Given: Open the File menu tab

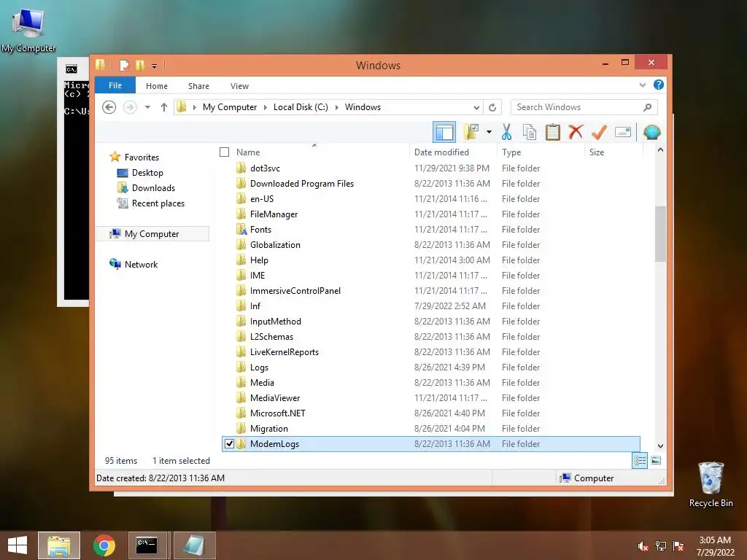Looking at the screenshot, I should (x=115, y=85).
